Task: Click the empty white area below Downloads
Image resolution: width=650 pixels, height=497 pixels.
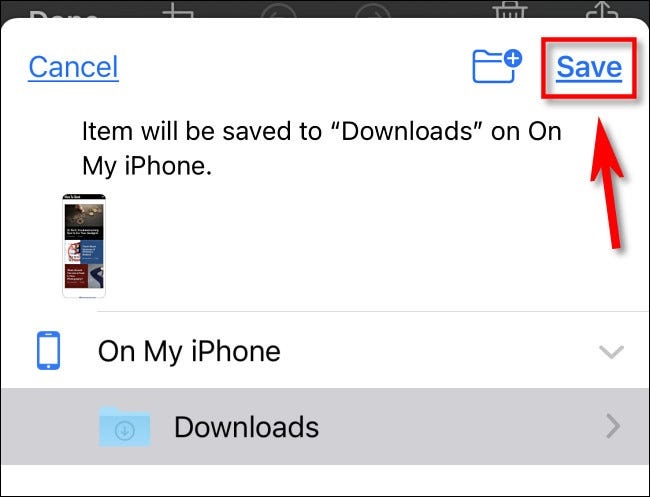Action: [325, 480]
